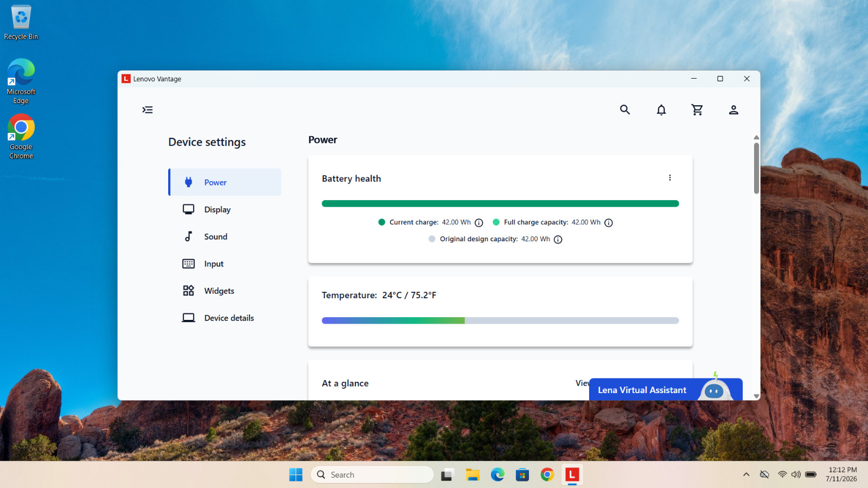This screenshot has width=868, height=488.
Task: Click the Power plug icon
Action: point(188,182)
